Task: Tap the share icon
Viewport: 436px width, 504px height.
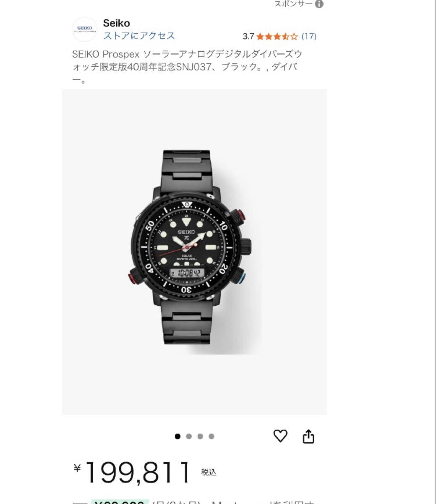Action: 308,436
